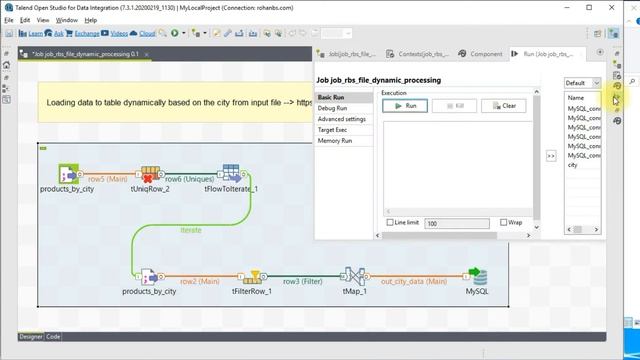Select the top products_by_city input component

[x=68, y=174]
